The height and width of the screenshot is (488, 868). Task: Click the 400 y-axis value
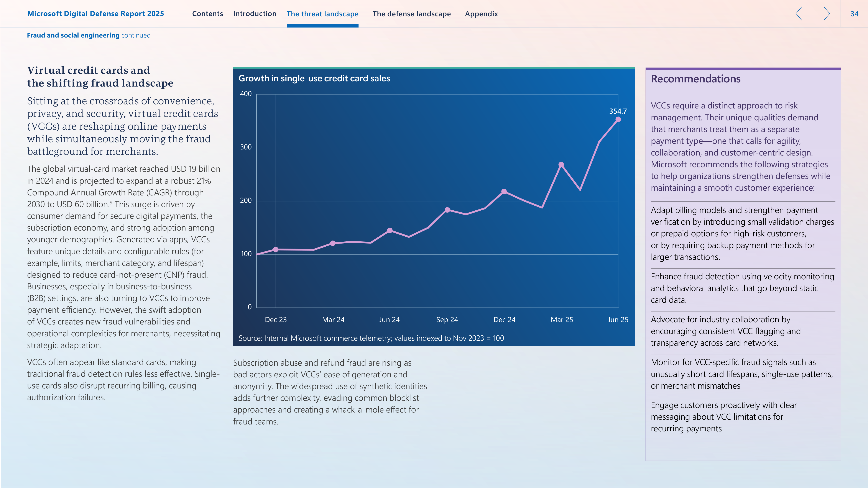tap(246, 94)
